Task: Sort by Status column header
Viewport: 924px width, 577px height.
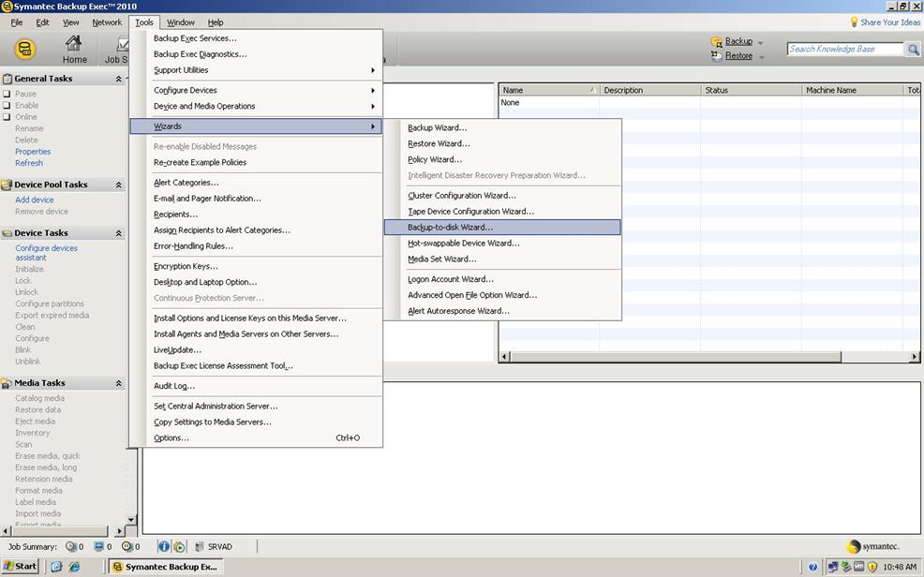Action: (752, 90)
